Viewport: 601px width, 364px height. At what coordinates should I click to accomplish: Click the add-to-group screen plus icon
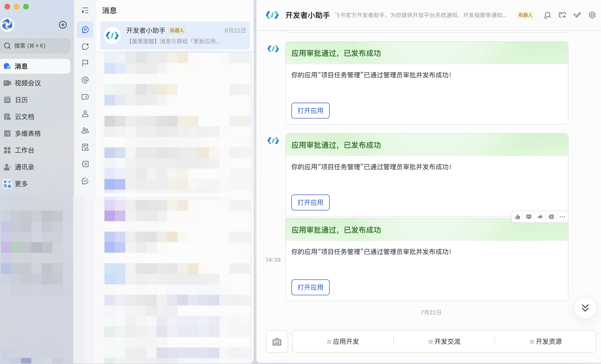[562, 15]
